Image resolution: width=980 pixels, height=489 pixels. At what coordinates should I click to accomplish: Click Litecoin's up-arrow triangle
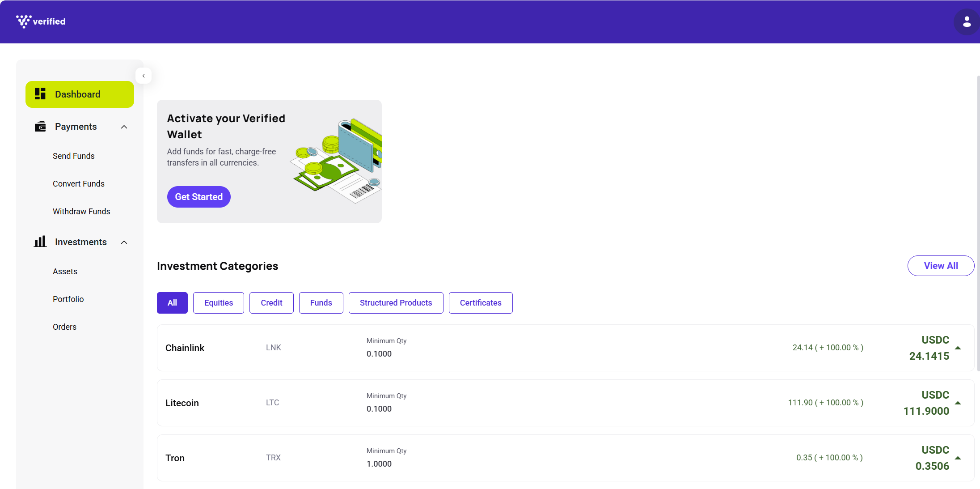958,403
